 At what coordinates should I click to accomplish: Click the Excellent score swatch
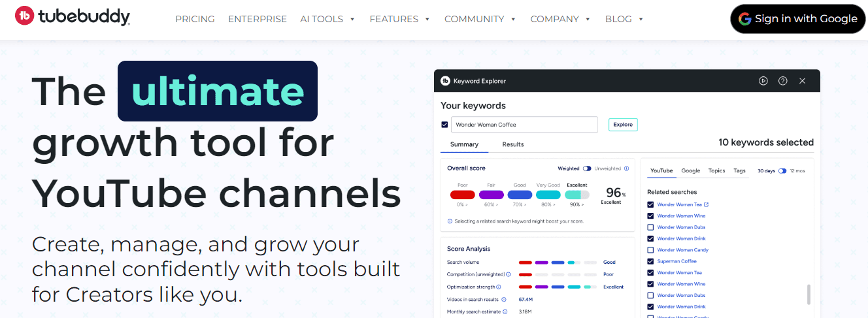click(x=577, y=195)
